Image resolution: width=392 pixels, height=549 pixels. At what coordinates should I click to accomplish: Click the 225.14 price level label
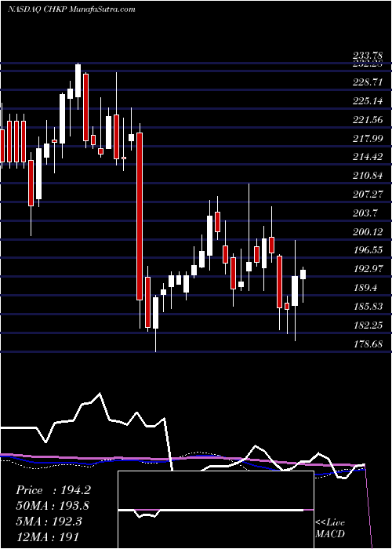click(x=368, y=101)
